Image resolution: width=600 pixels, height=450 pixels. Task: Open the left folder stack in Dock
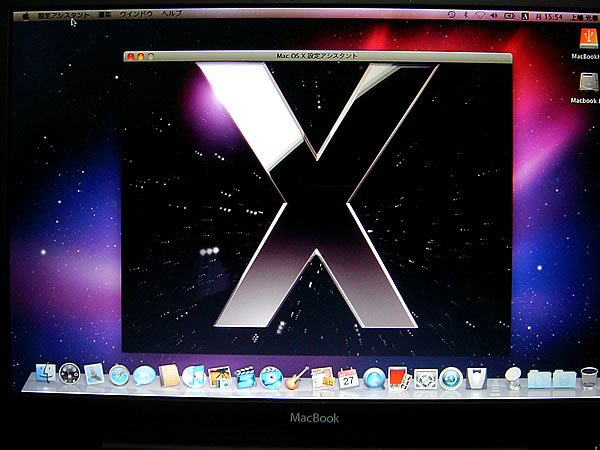(539, 379)
